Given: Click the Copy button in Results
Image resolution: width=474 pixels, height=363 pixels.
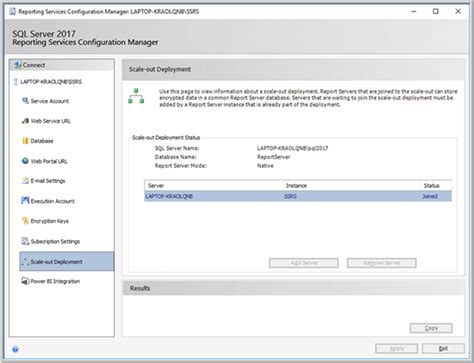Looking at the screenshot, I should (431, 328).
